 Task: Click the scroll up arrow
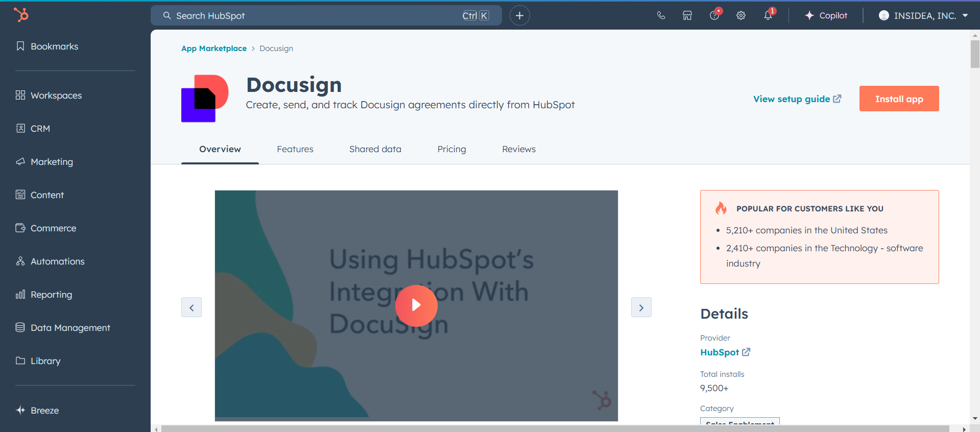tap(975, 35)
